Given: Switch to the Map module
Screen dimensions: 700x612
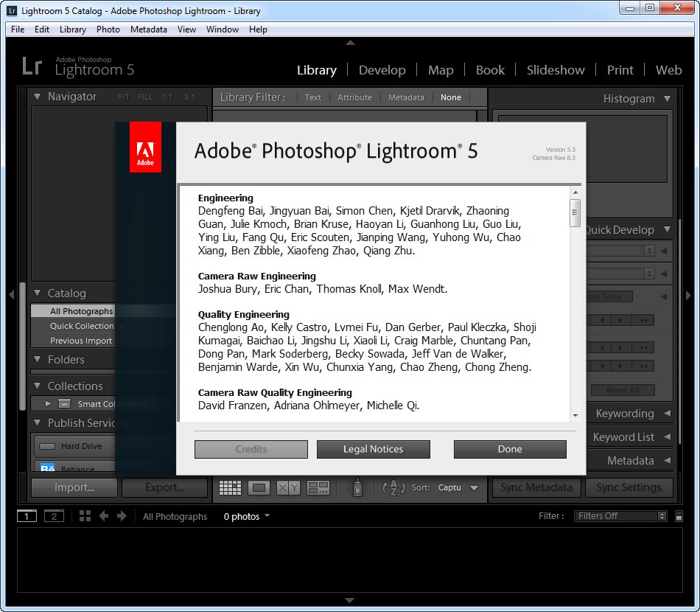Looking at the screenshot, I should click(441, 70).
